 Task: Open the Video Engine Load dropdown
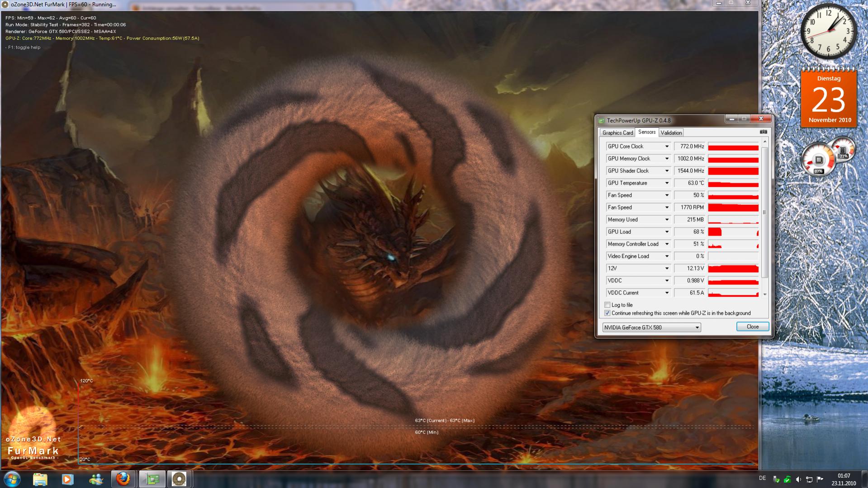(x=667, y=256)
